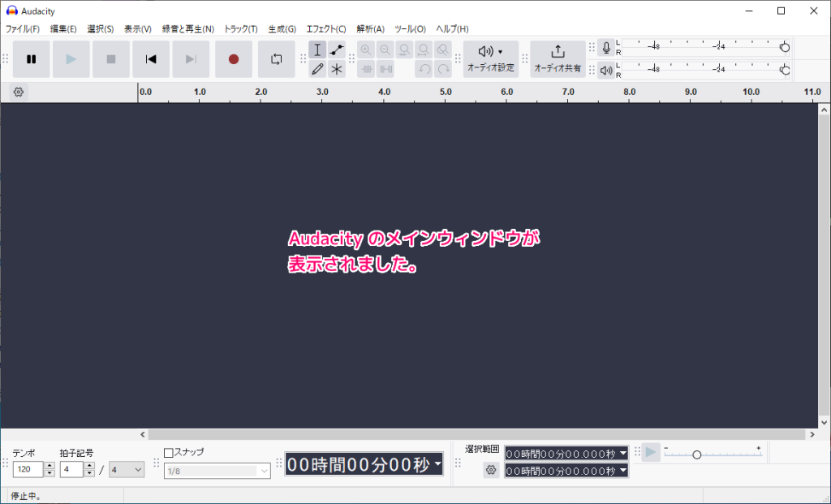Decrease tempo with the down arrow
The image size is (831, 504).
[50, 473]
